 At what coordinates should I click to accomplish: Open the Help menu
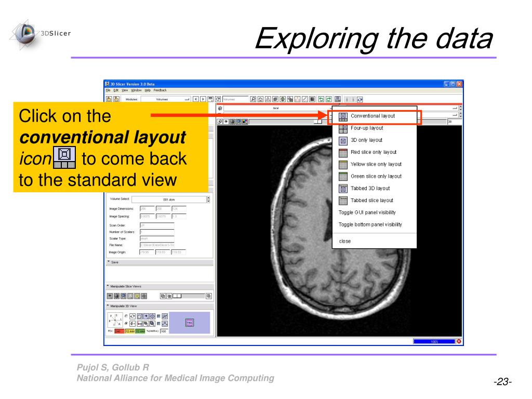[x=148, y=90]
